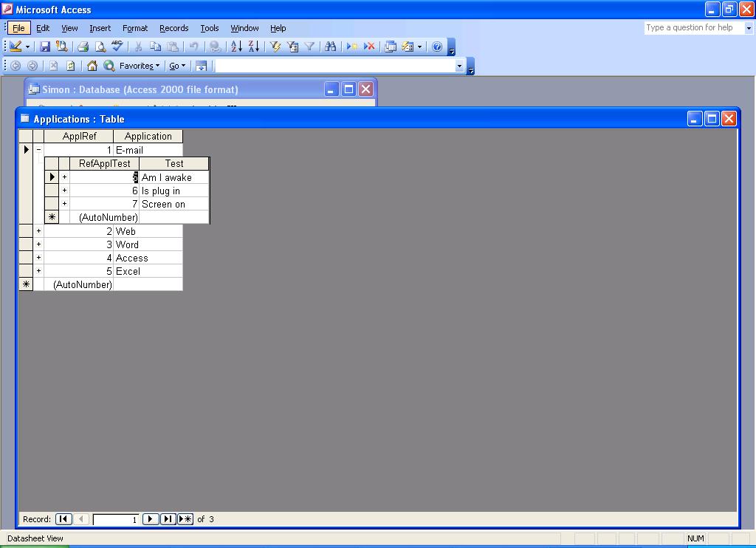Screen dimensions: 756x548
Task: Expand the Excel row subdatasheet
Action: (x=38, y=271)
